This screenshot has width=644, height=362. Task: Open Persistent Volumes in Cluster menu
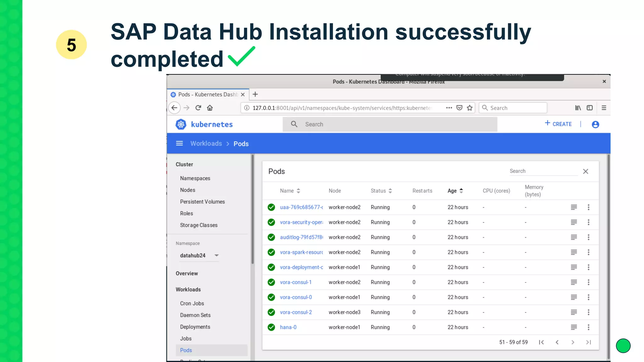coord(202,202)
